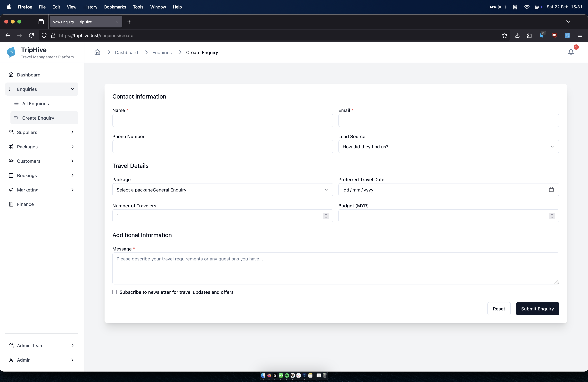Focus the Phone Number input field

click(x=223, y=147)
